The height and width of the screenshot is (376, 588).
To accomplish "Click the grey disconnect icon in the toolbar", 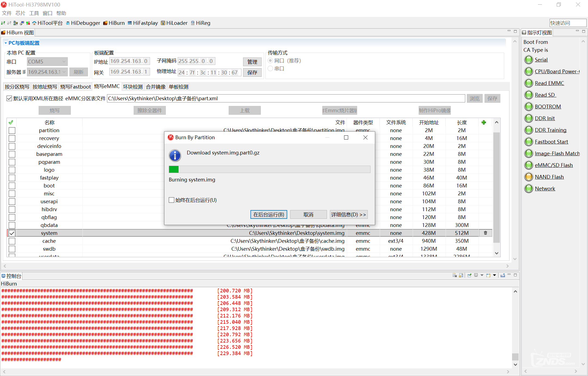I will coord(9,23).
